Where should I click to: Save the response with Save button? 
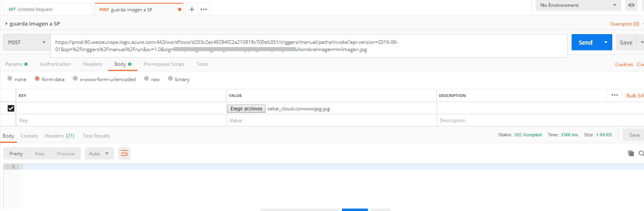click(634, 135)
